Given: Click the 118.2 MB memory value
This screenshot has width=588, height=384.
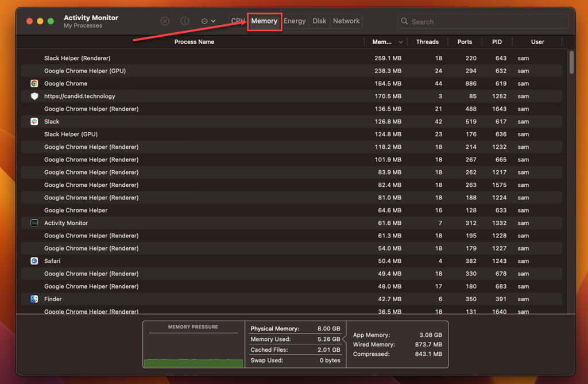Looking at the screenshot, I should (388, 147).
